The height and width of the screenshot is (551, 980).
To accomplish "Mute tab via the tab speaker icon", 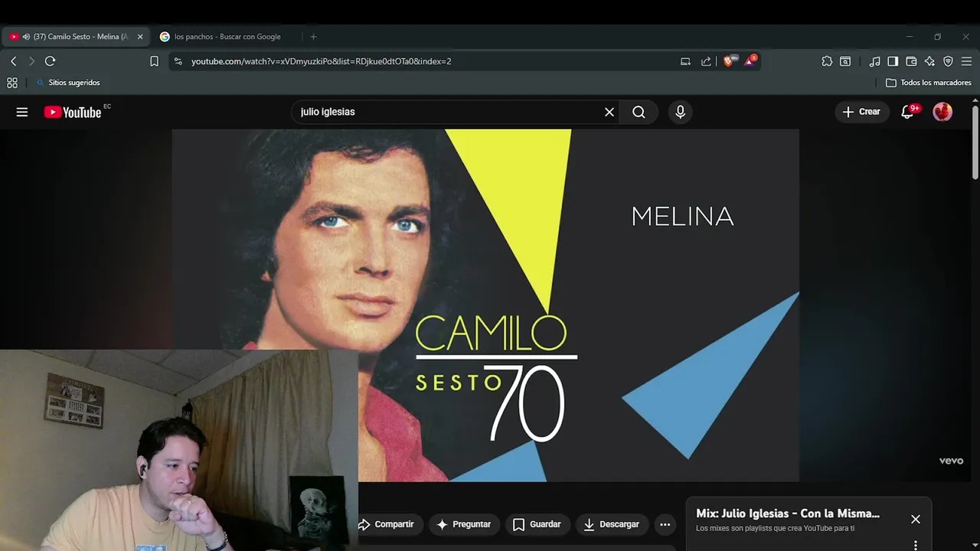I will pos(26,37).
